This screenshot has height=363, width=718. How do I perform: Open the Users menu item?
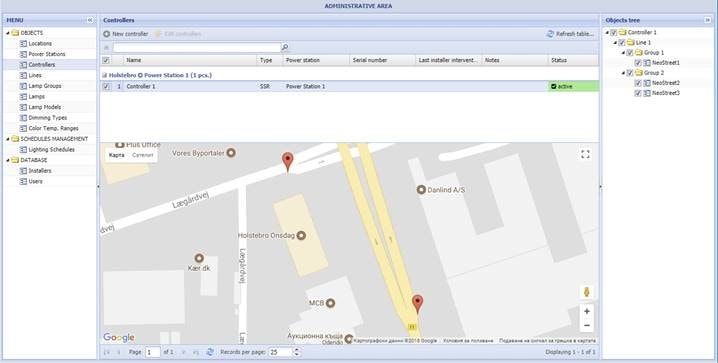pyautogui.click(x=35, y=181)
